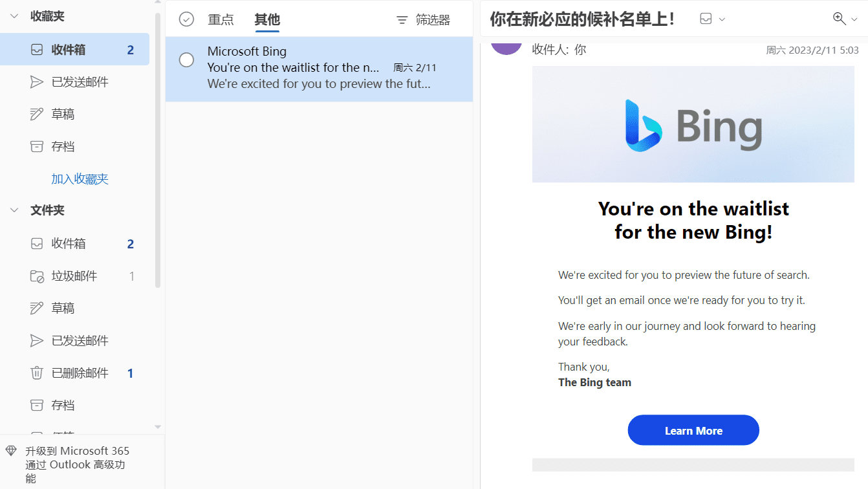
Task: Collapse the 文件夹 section
Action: tap(14, 211)
